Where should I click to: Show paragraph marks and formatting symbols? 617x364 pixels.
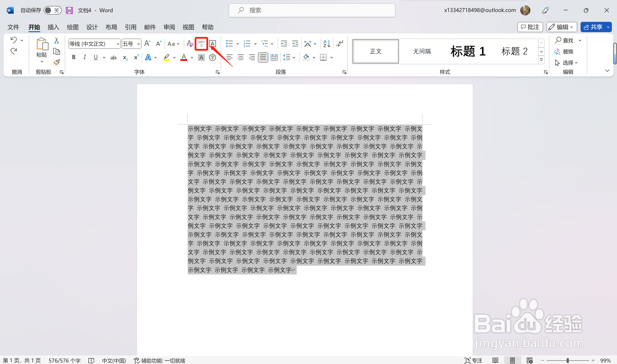[x=339, y=44]
